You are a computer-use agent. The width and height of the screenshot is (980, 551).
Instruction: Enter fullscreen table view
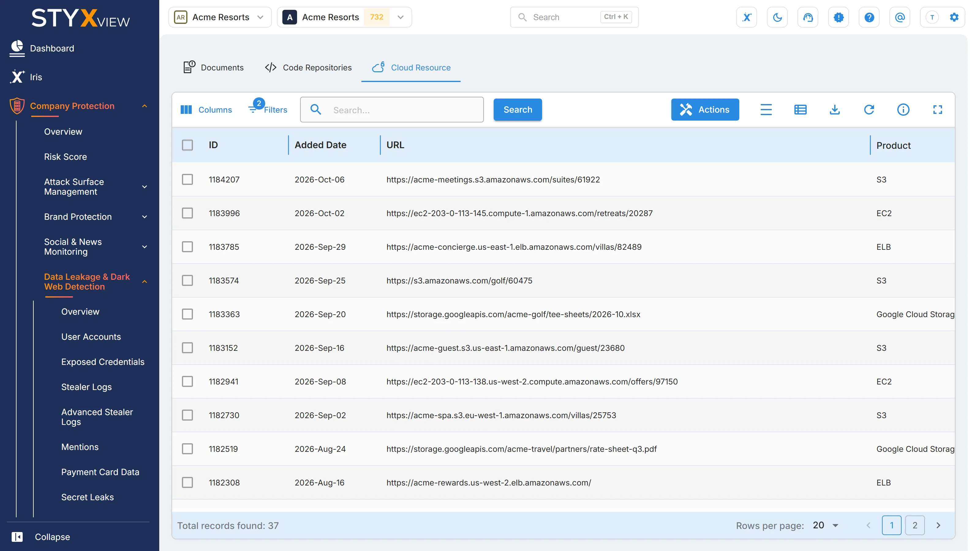click(937, 110)
